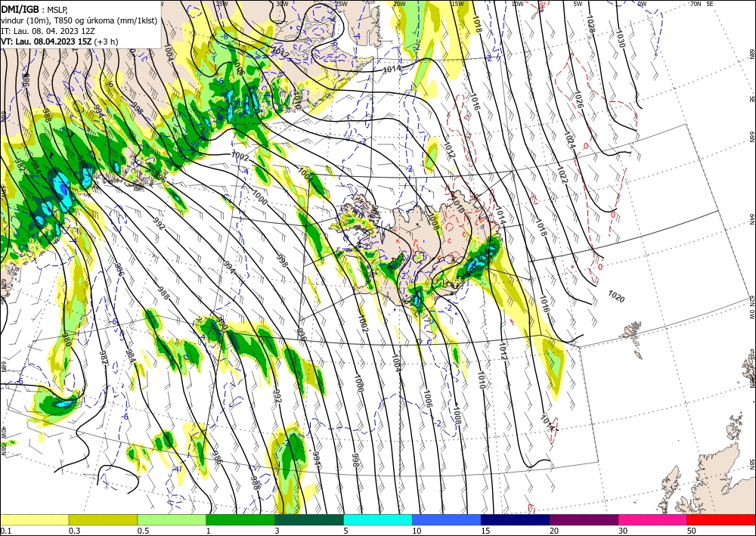Click the '50' legend value
Viewport: 756px width, 536px height.
(692, 531)
